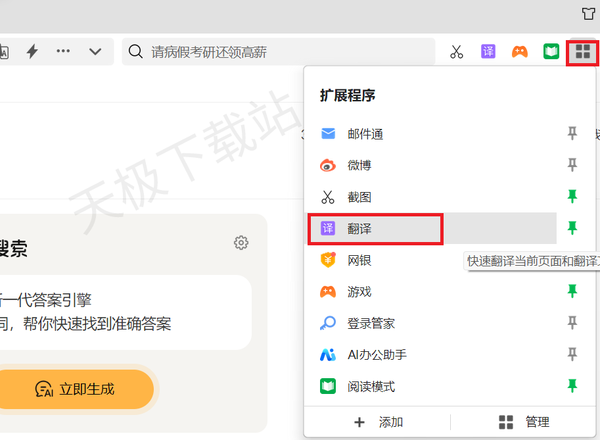
Task: Click the magnifier search icon in the search box
Action: [135, 51]
